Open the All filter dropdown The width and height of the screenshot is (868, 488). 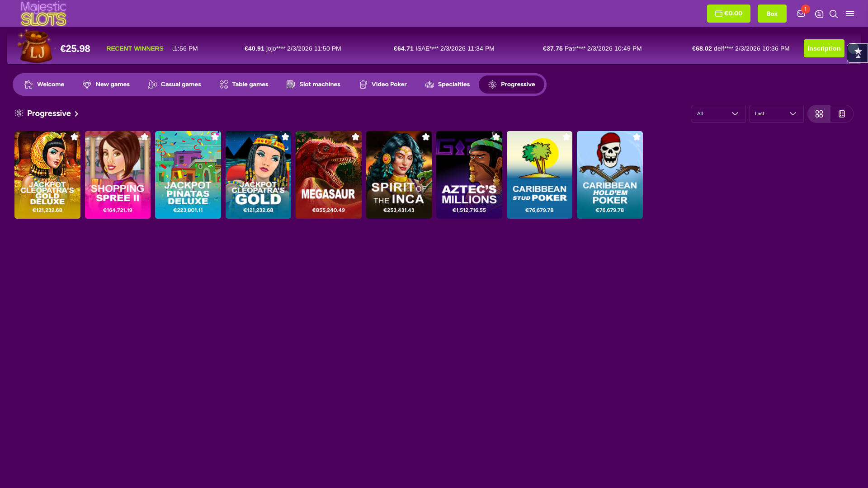point(718,113)
